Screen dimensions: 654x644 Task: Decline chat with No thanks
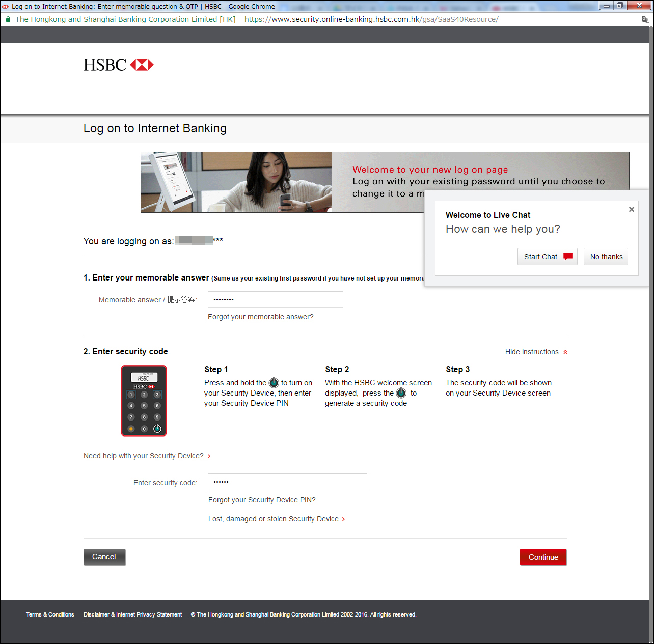point(606,257)
